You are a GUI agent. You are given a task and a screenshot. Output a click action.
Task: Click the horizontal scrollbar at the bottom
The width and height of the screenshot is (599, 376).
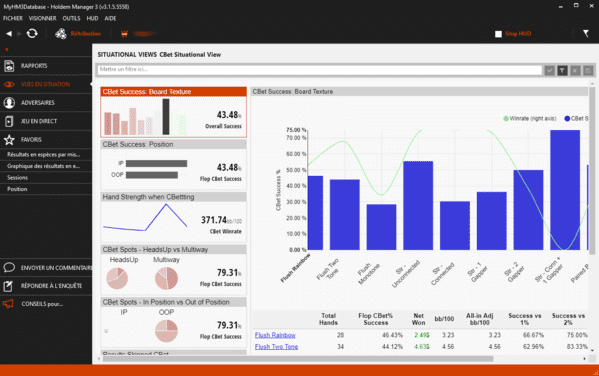(x=297, y=359)
